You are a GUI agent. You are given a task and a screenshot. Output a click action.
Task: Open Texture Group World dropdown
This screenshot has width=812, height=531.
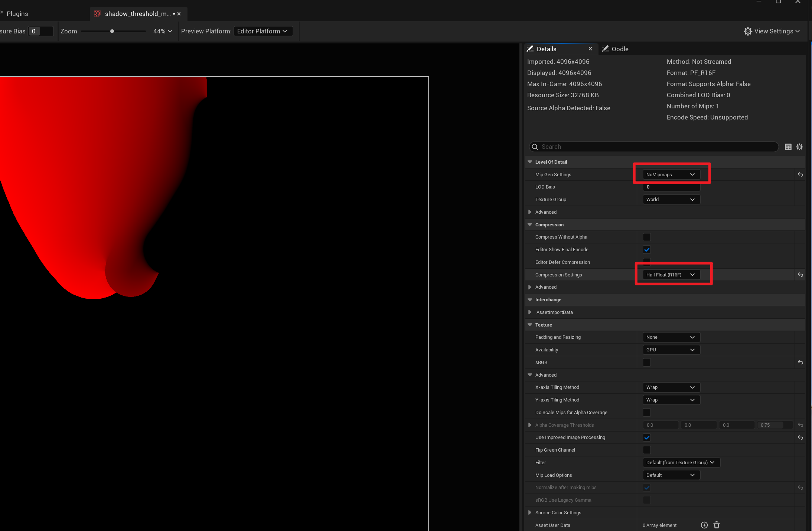tap(671, 200)
